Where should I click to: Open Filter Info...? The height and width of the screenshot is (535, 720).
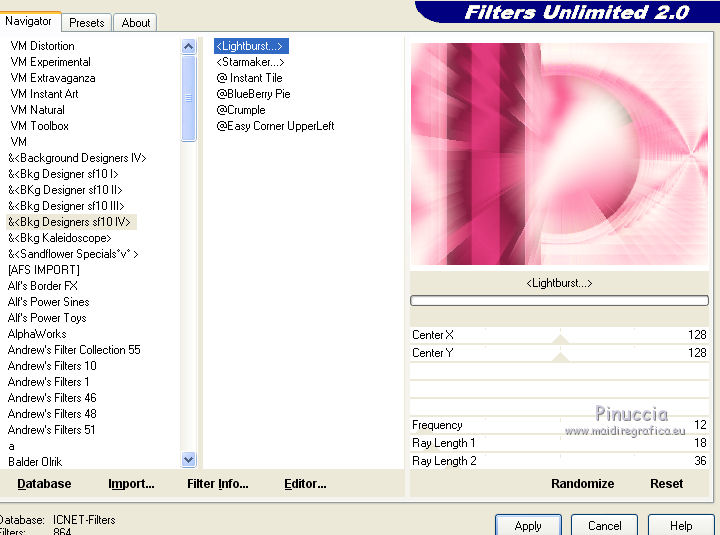point(218,484)
